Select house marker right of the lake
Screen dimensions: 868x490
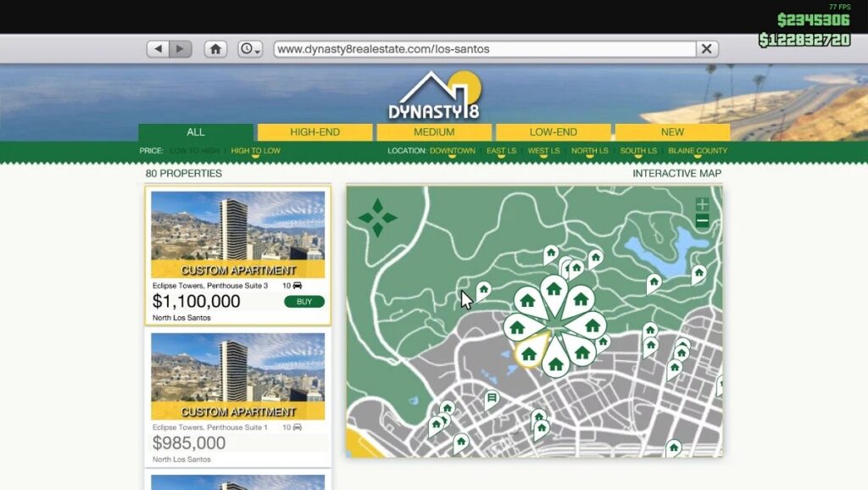tap(699, 274)
